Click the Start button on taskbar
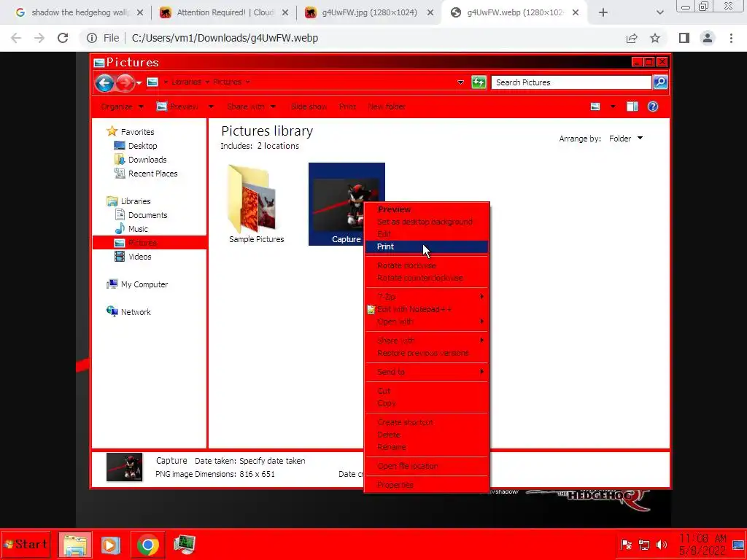This screenshot has height=560, width=747. coord(26,544)
